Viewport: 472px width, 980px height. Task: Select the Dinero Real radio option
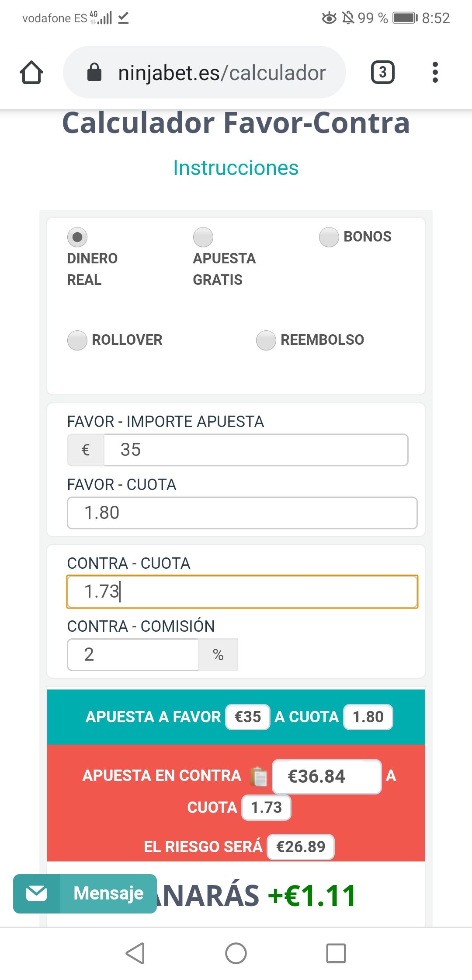[77, 237]
